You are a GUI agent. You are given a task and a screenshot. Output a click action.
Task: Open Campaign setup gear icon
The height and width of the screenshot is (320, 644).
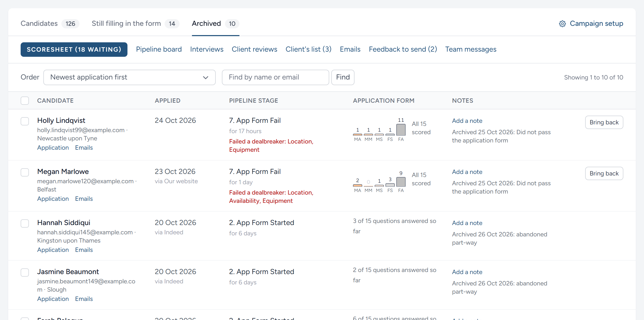(562, 24)
